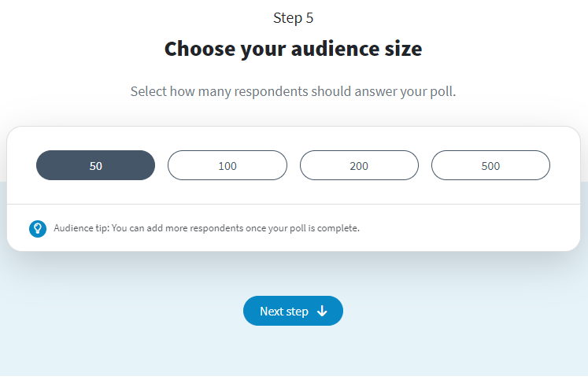Click the blue lightbulb tip icon
Image resolution: width=588 pixels, height=380 pixels.
coord(38,229)
